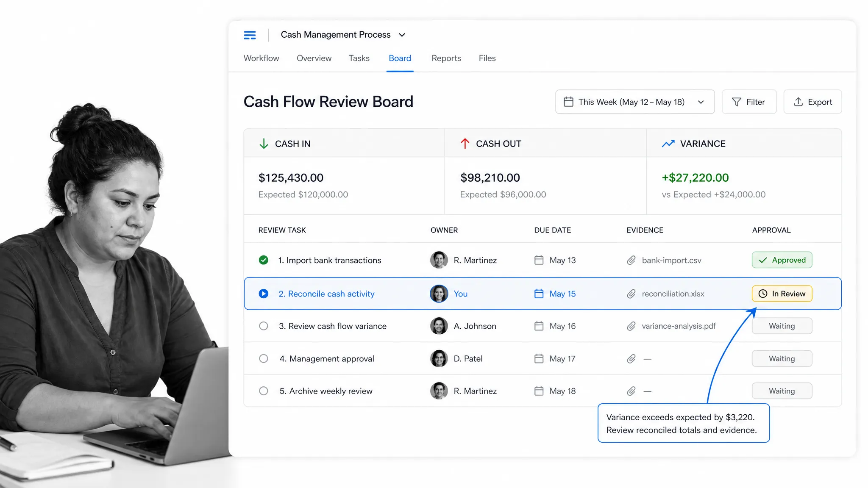Viewport: 868px width, 488px height.
Task: Click the Cash In down-arrow icon
Action: (x=264, y=144)
